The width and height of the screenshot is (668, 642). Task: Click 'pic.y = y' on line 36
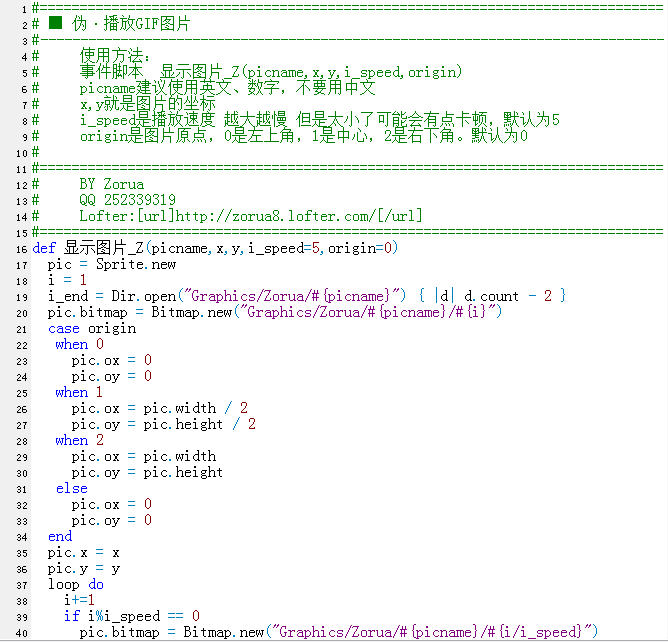pos(84,569)
